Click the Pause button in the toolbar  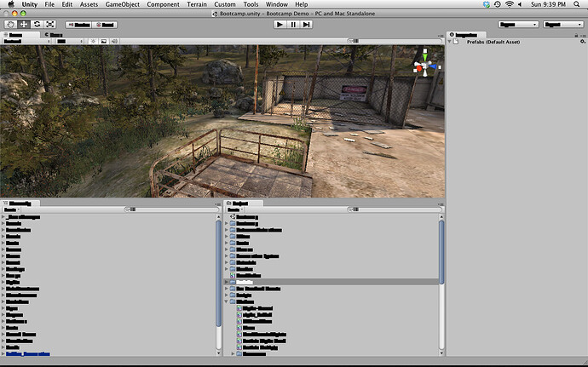(x=293, y=25)
